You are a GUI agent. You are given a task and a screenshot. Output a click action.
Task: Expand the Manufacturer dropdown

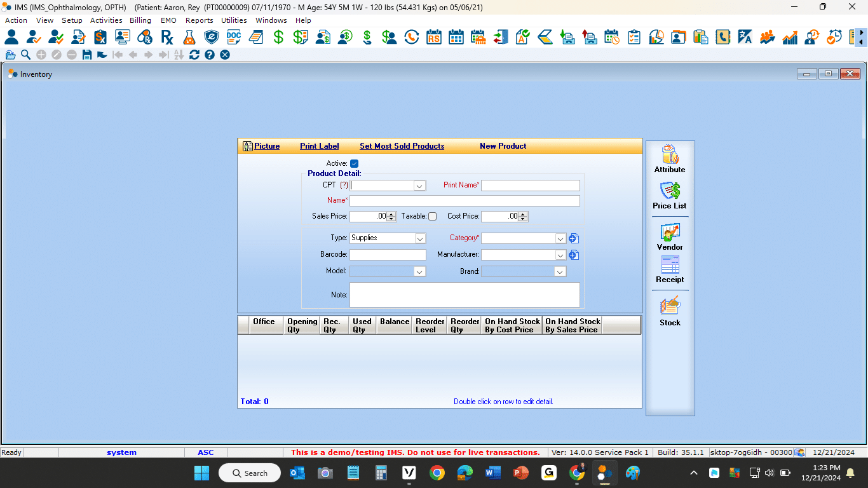[x=560, y=255]
